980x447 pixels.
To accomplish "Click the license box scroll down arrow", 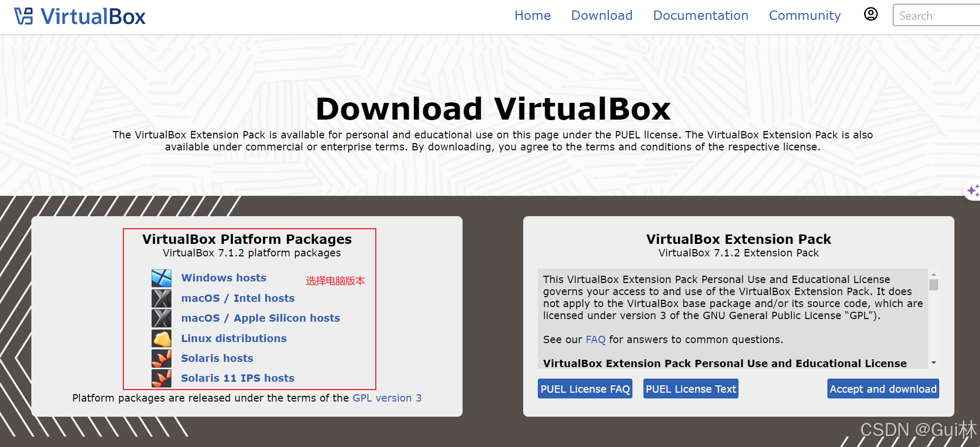I will click(933, 363).
